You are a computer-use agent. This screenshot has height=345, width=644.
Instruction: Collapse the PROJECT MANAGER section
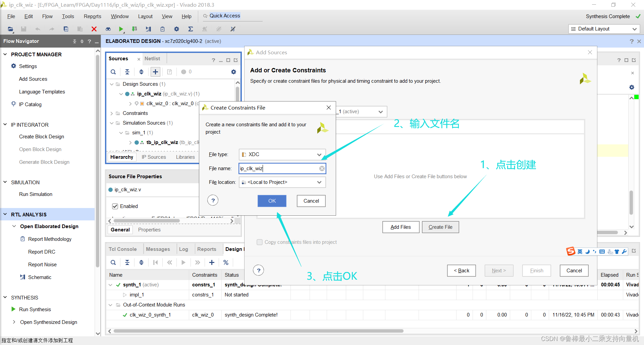pyautogui.click(x=5, y=54)
